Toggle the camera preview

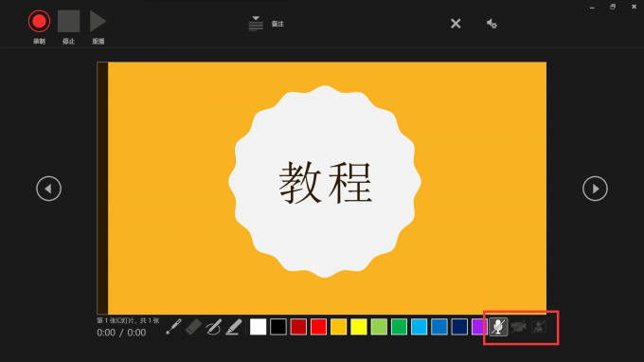(539, 327)
